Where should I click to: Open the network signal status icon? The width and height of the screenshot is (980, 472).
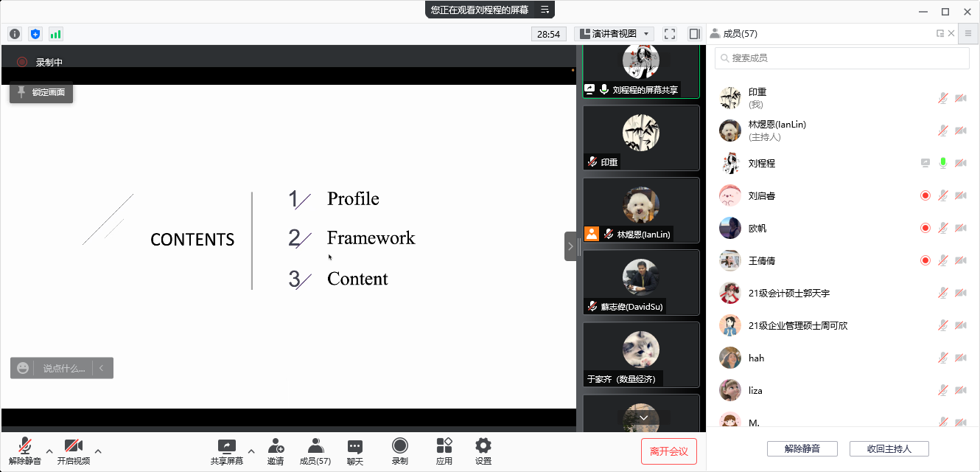56,34
